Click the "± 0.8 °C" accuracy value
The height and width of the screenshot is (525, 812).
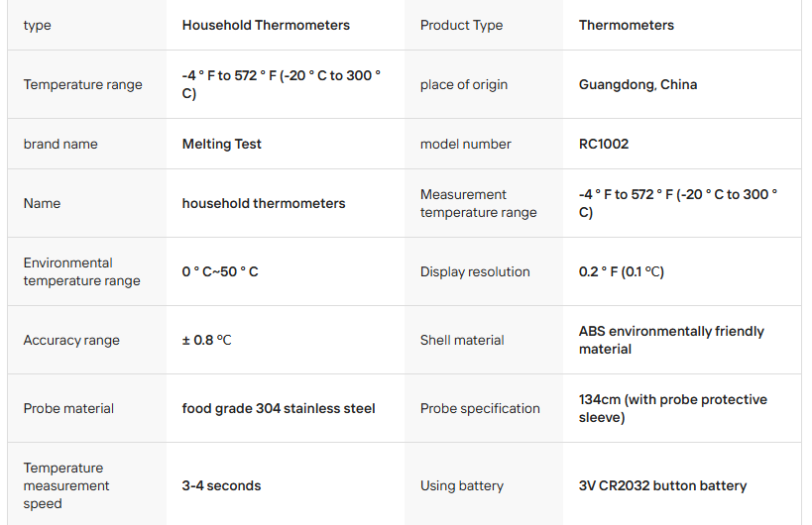click(x=206, y=340)
